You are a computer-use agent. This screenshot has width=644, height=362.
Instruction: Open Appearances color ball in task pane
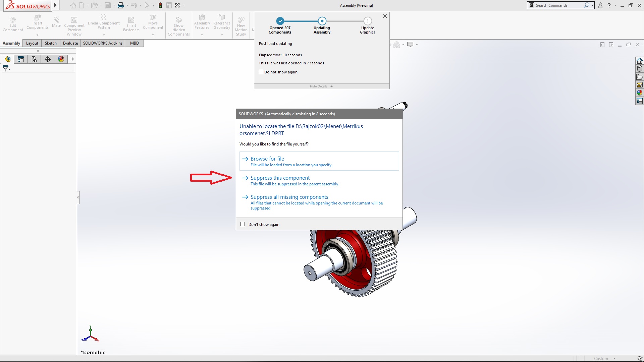[640, 93]
